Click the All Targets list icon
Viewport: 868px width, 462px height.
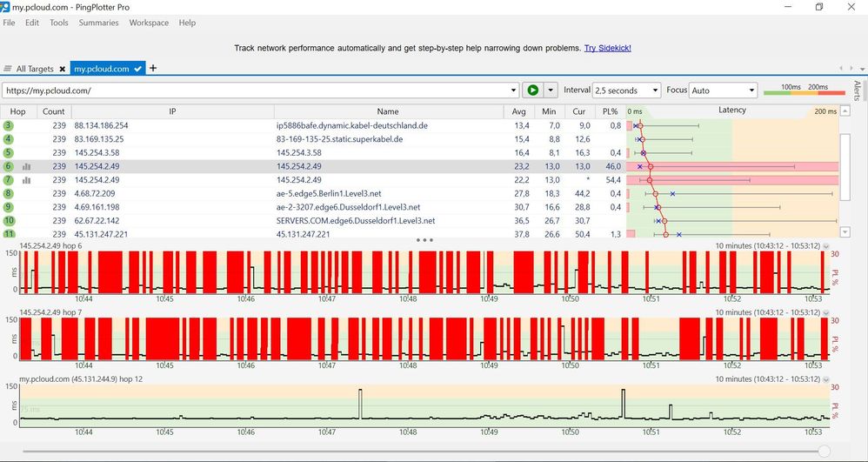[x=8, y=69]
